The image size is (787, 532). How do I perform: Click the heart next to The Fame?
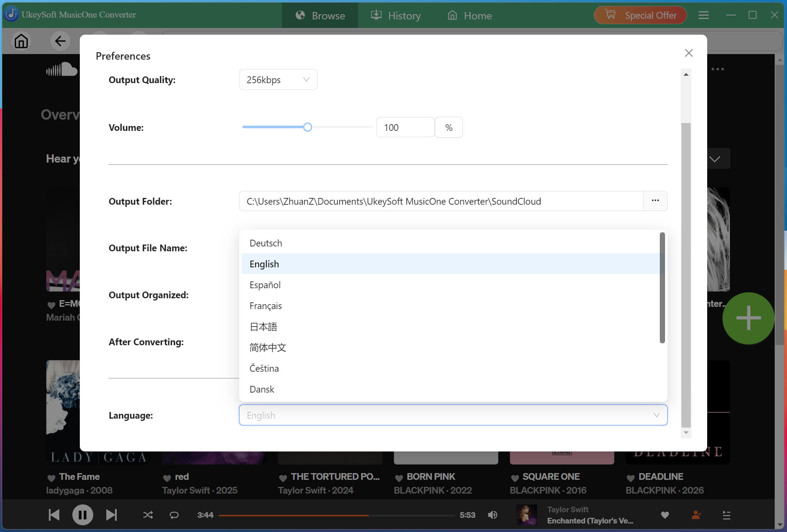point(51,478)
